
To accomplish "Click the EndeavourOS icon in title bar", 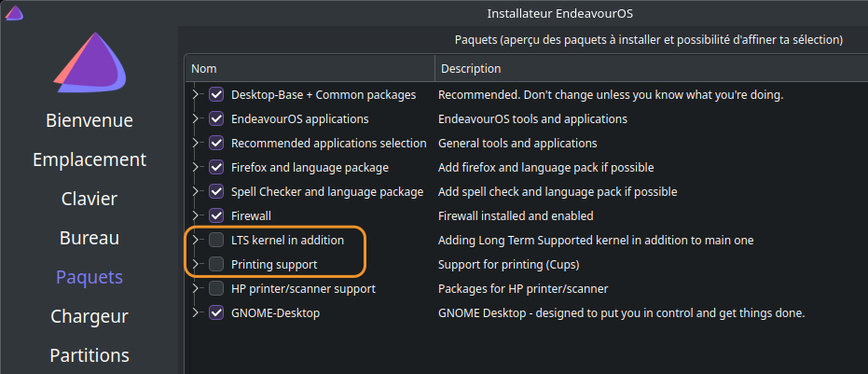I will tap(14, 13).
